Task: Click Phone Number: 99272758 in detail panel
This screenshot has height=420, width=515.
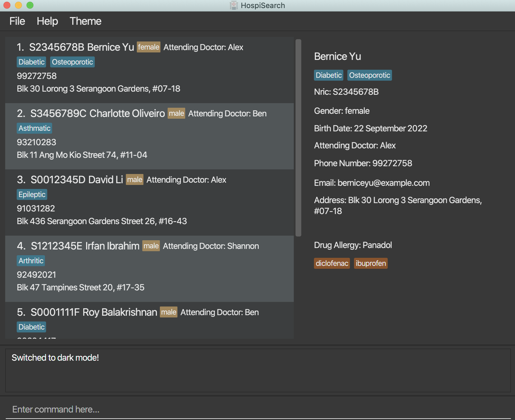Action: [x=363, y=163]
